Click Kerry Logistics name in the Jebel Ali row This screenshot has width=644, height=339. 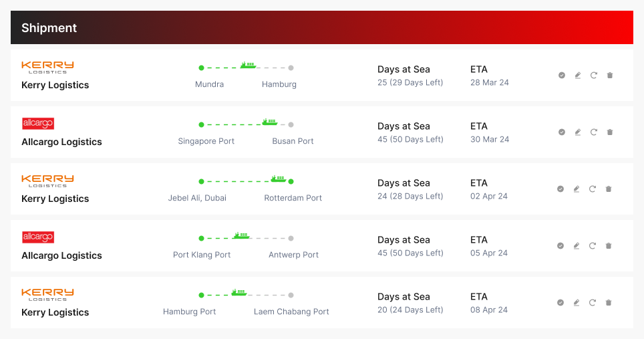pyautogui.click(x=55, y=199)
